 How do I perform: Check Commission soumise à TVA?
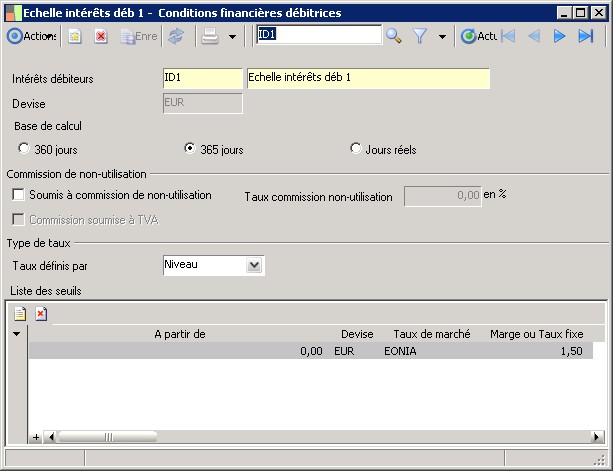pos(18,220)
